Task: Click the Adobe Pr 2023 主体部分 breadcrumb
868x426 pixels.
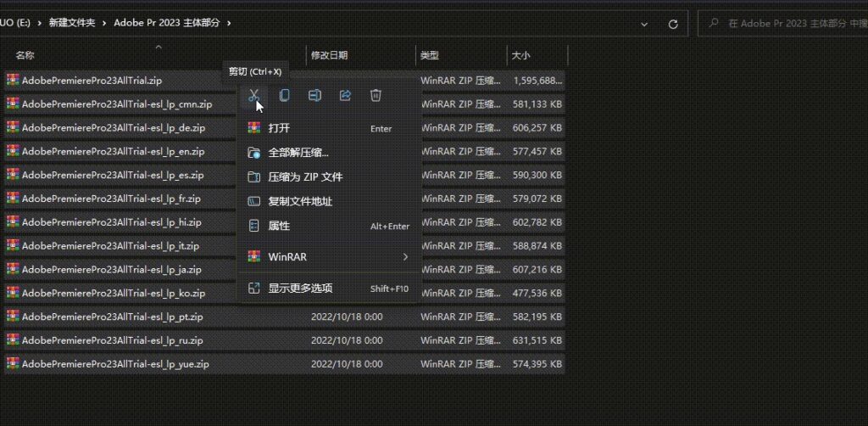Action: pos(167,23)
